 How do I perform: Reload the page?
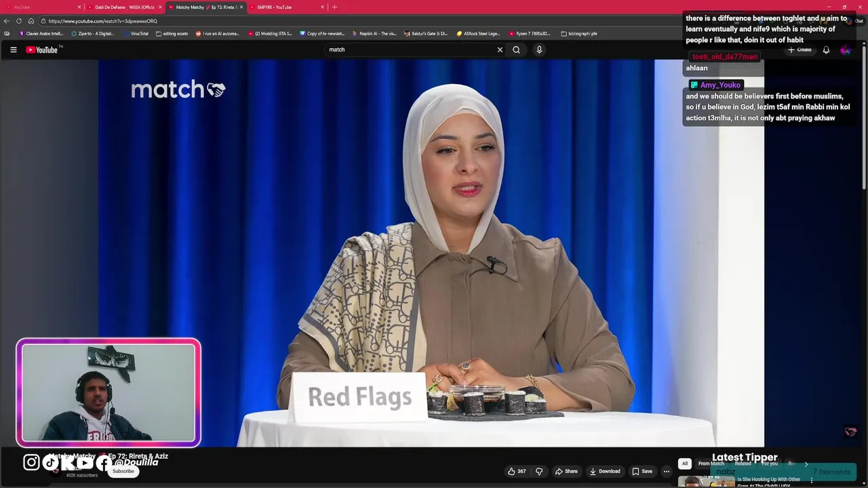click(19, 21)
